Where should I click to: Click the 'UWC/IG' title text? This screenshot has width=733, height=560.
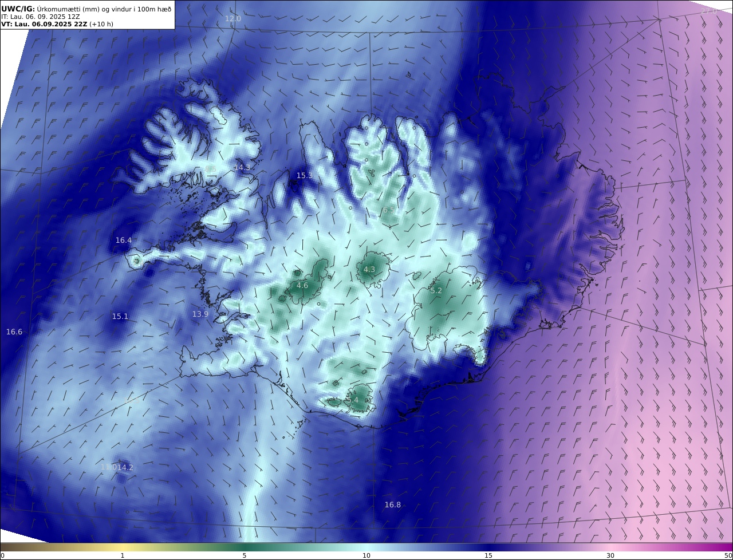[x=17, y=9]
